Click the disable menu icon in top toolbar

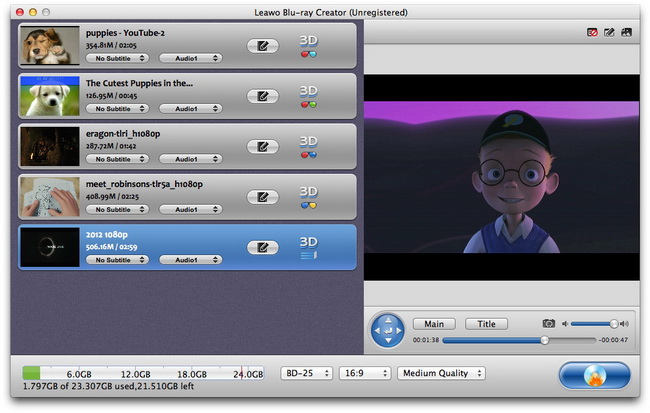(x=592, y=32)
